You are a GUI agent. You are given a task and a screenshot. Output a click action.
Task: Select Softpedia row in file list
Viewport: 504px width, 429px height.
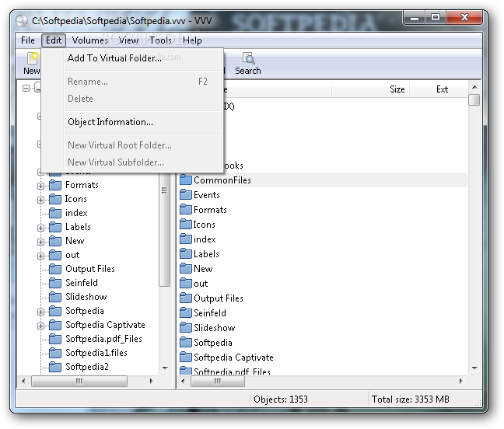(324, 342)
